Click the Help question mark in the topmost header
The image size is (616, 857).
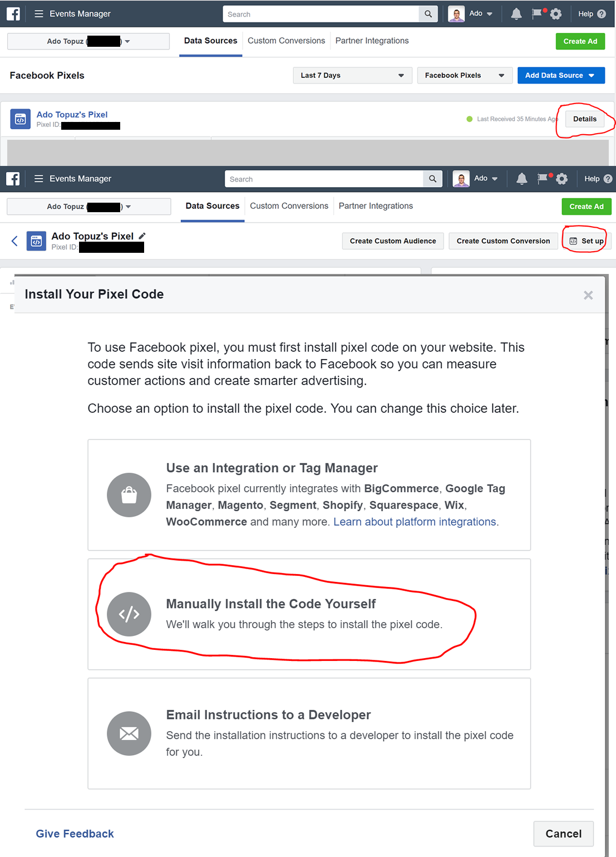[x=602, y=14]
